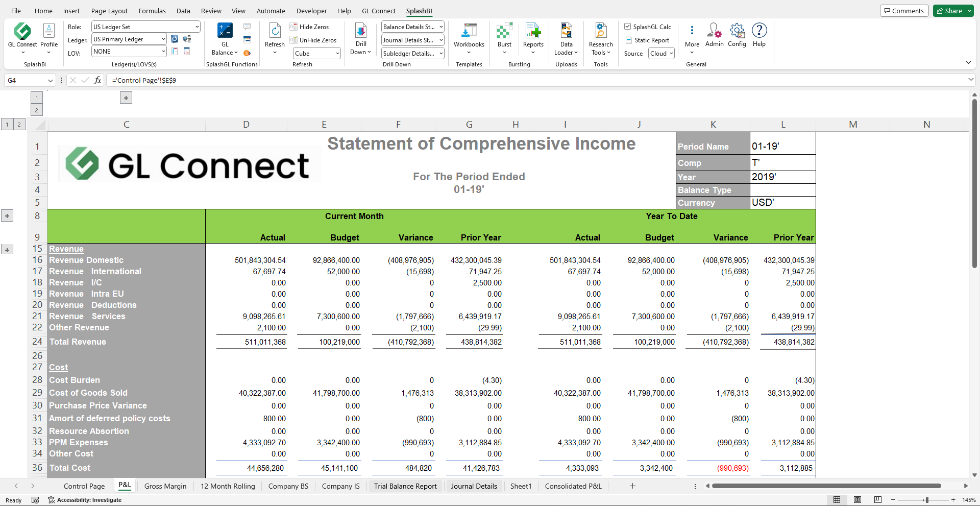Open the GL Connect ribbon tab
The height and width of the screenshot is (506, 980).
(x=378, y=11)
